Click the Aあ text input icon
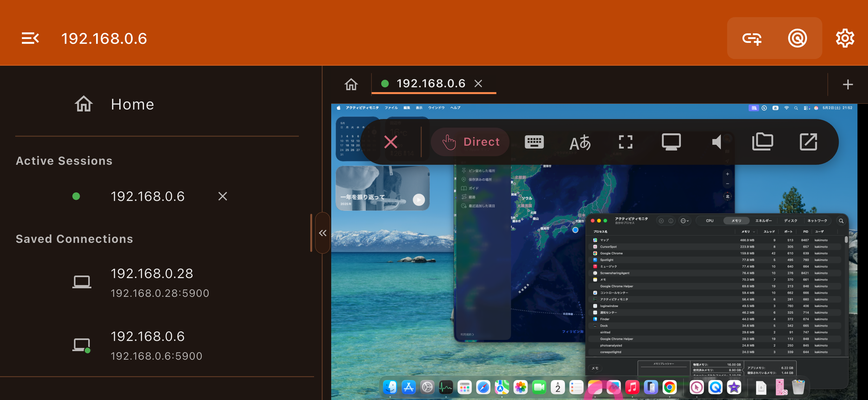The width and height of the screenshot is (868, 400). click(580, 142)
